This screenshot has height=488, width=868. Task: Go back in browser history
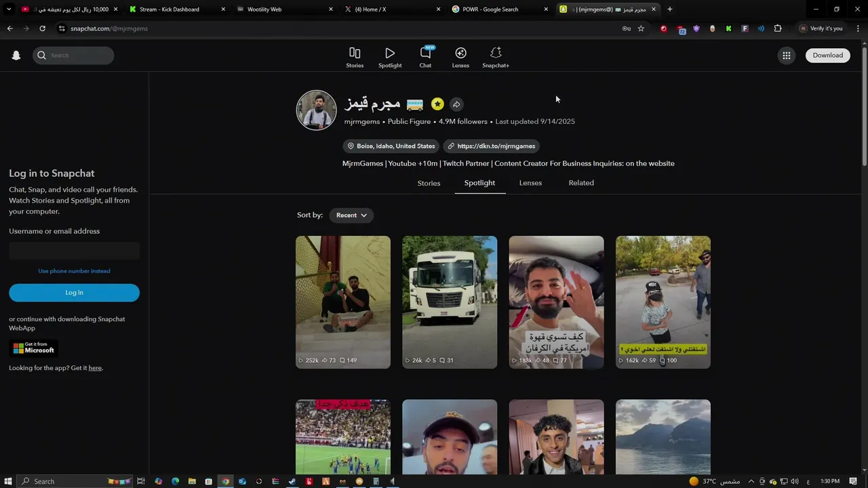[x=9, y=28]
